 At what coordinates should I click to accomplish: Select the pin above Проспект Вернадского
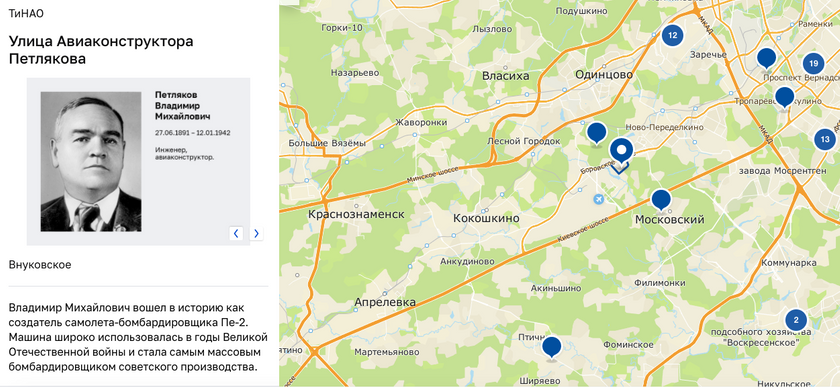tap(767, 59)
